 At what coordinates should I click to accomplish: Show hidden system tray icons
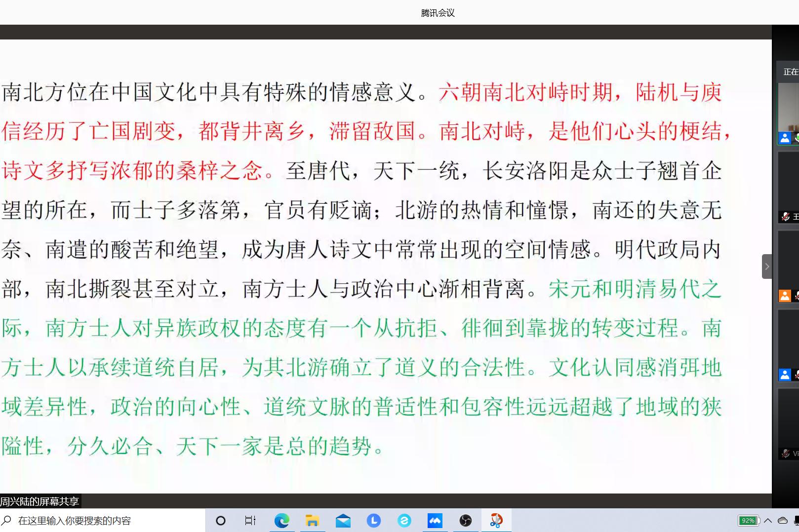tap(768, 521)
